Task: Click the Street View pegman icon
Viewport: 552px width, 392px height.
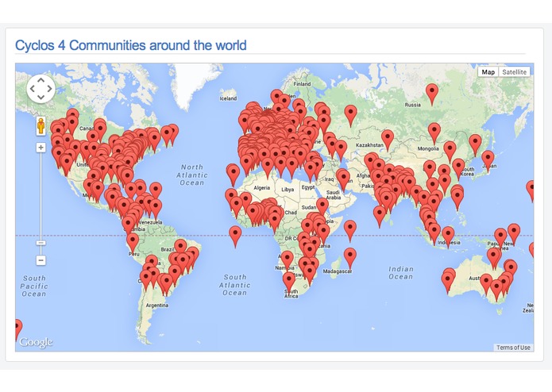Action: tap(41, 125)
